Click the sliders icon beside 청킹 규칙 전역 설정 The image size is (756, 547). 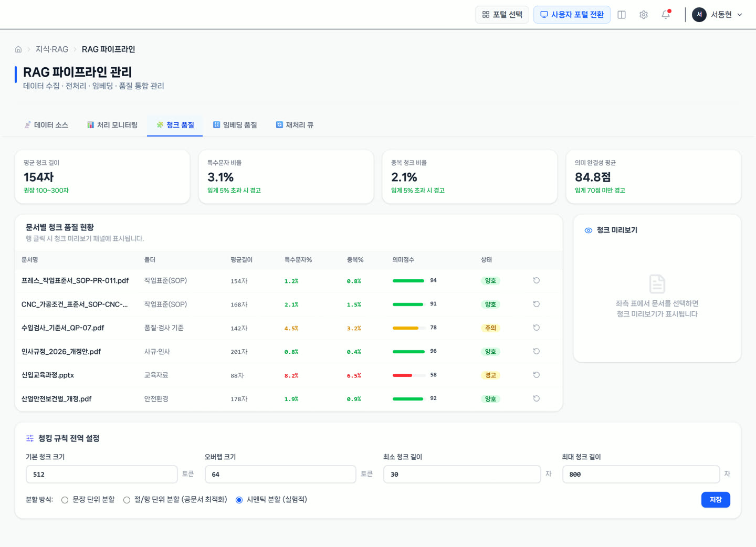30,438
